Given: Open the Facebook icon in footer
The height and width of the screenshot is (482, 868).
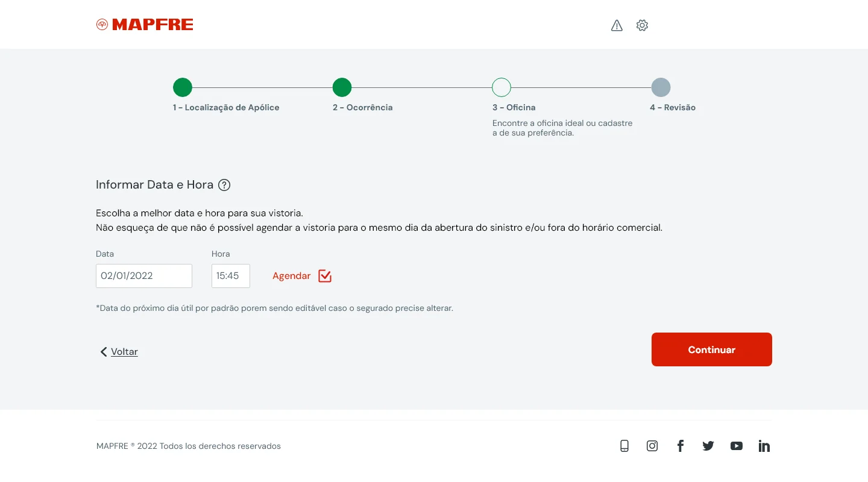Looking at the screenshot, I should pos(680,446).
